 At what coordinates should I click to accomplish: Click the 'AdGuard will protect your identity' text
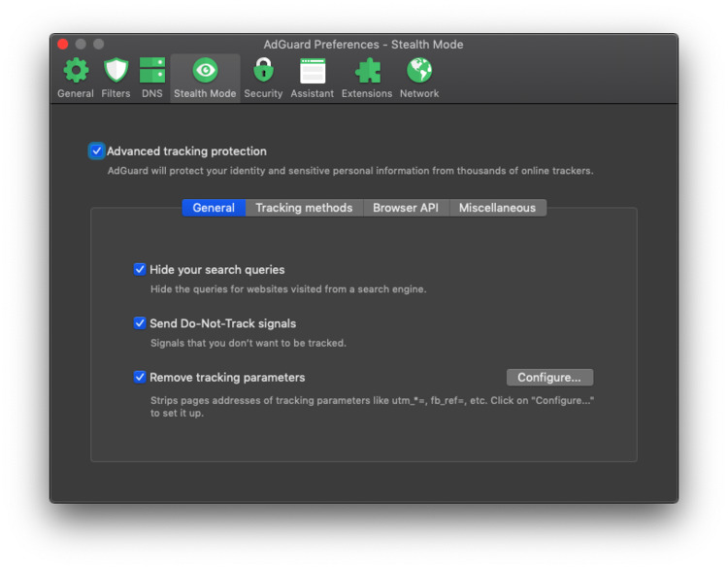click(350, 171)
